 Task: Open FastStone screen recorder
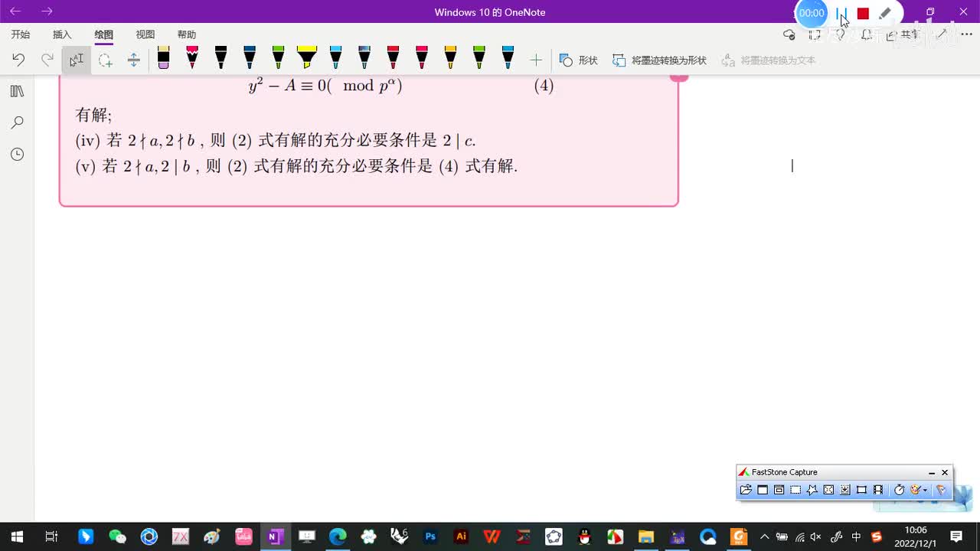(878, 490)
